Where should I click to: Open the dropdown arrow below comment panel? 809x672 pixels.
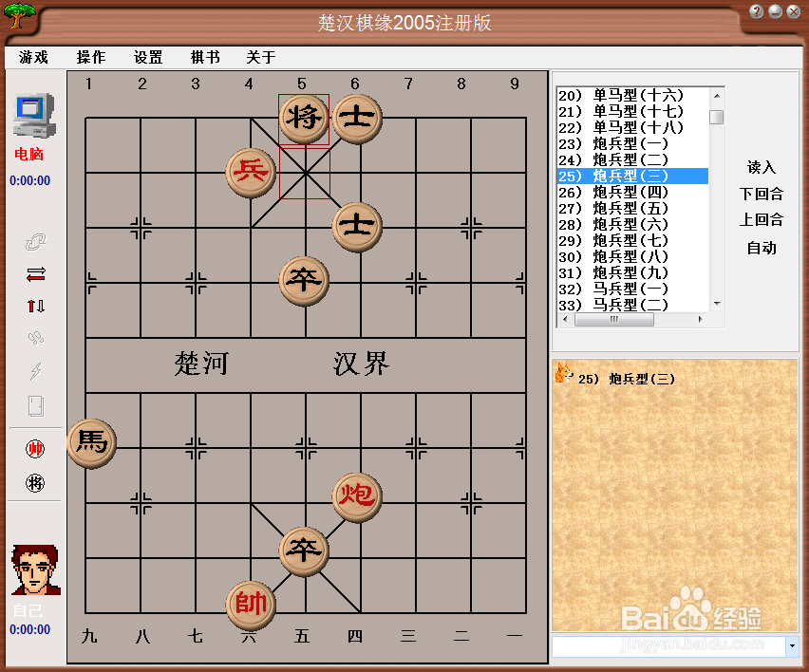(792, 645)
